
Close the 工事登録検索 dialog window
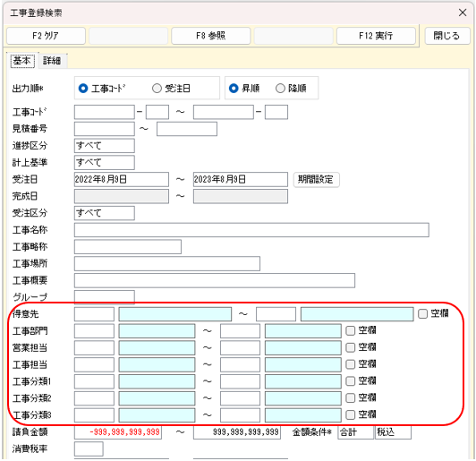[463, 13]
